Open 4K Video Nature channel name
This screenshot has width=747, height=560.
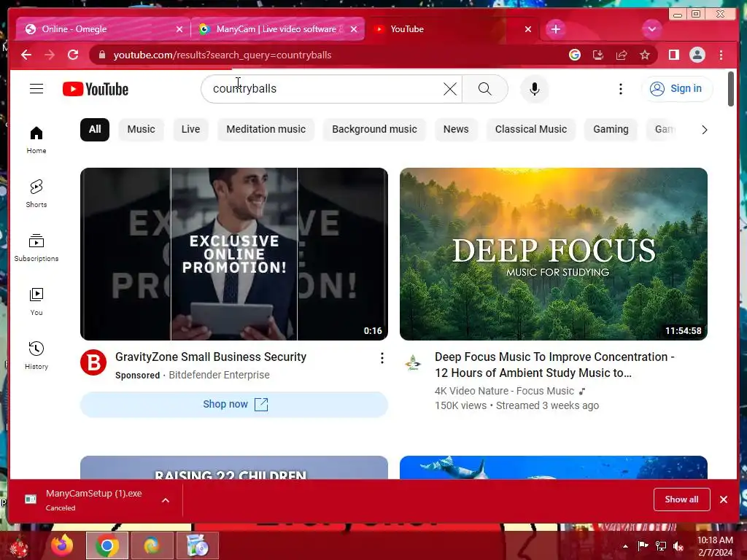(x=504, y=391)
